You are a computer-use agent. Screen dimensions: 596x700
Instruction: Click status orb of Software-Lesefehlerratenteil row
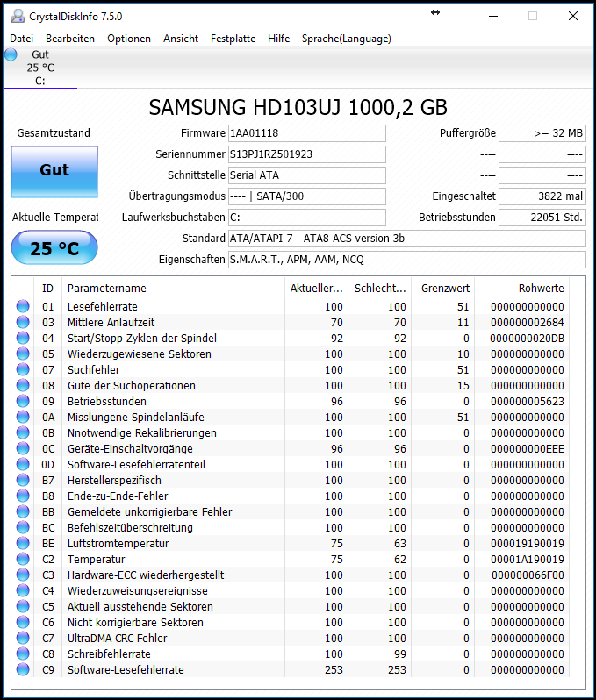23,464
